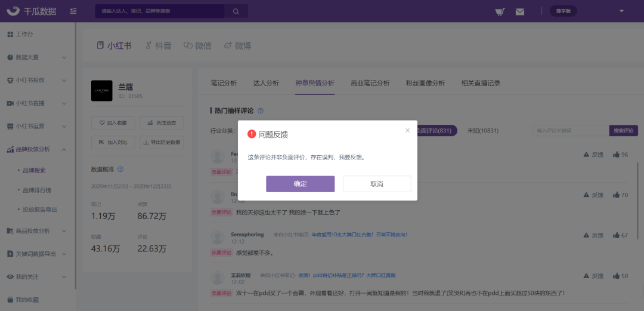This screenshot has width=644, height=311.
Task: Open the 商业笔记分析 tab
Action: coord(370,83)
